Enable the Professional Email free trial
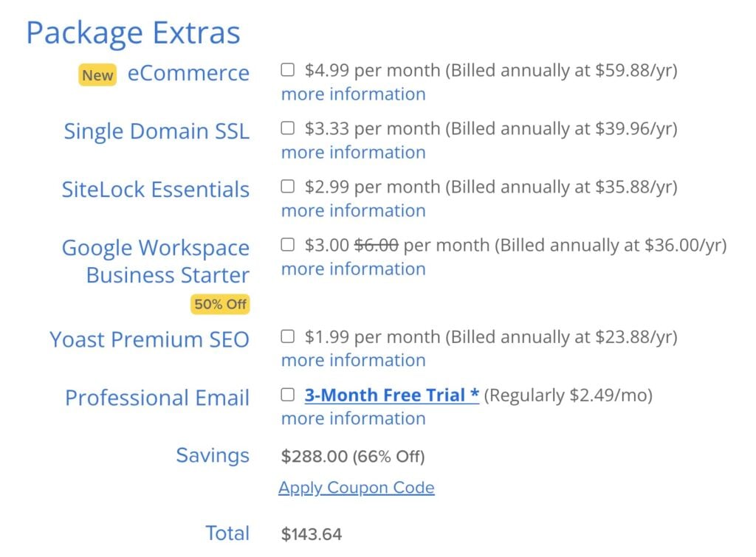 [287, 393]
